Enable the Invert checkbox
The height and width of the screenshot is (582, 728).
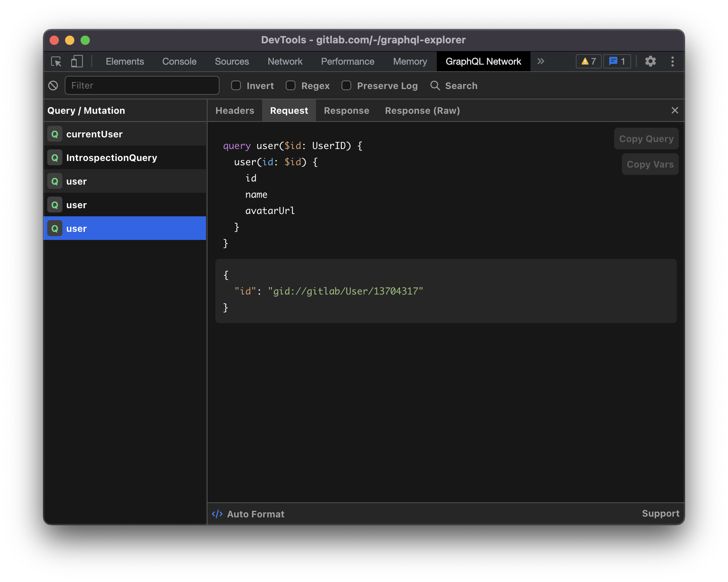pyautogui.click(x=236, y=86)
